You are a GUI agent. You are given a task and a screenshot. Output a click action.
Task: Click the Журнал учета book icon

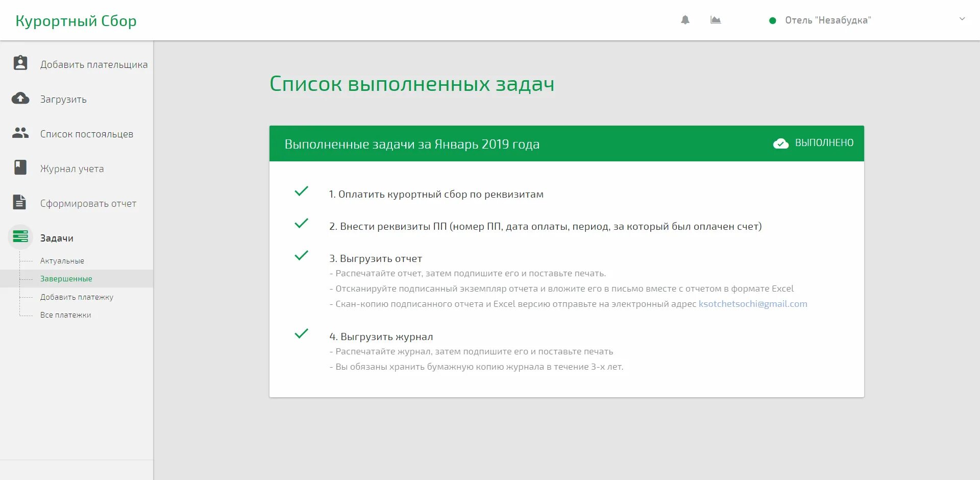[20, 167]
